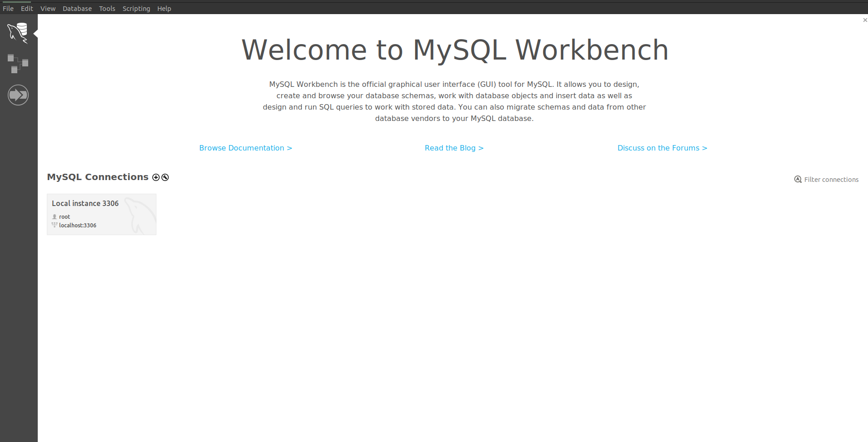Click the filter connections magnifier icon
Image resolution: width=868 pixels, height=442 pixels.
click(x=798, y=179)
